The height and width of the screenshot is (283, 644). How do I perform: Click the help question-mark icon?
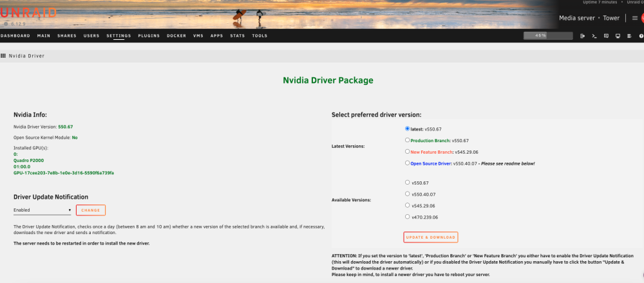[x=641, y=36]
